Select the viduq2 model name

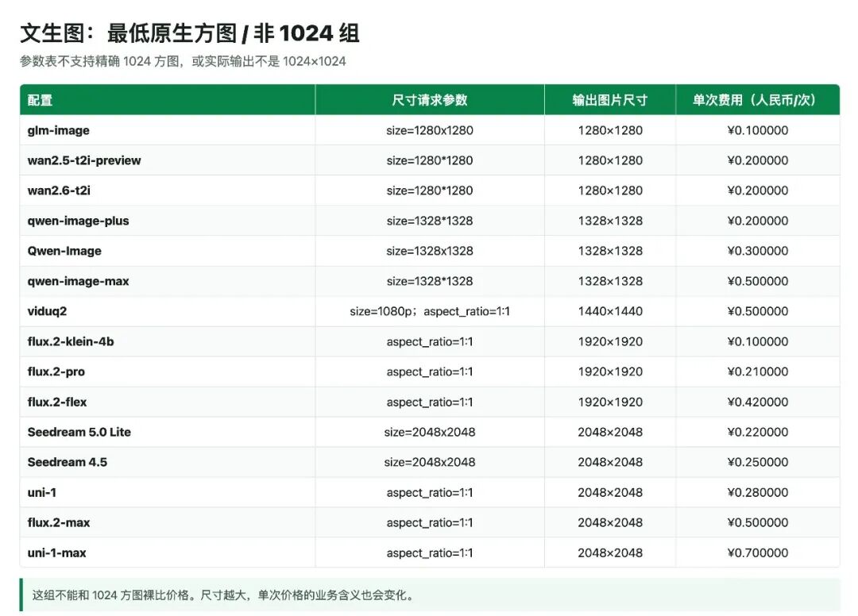click(x=47, y=311)
